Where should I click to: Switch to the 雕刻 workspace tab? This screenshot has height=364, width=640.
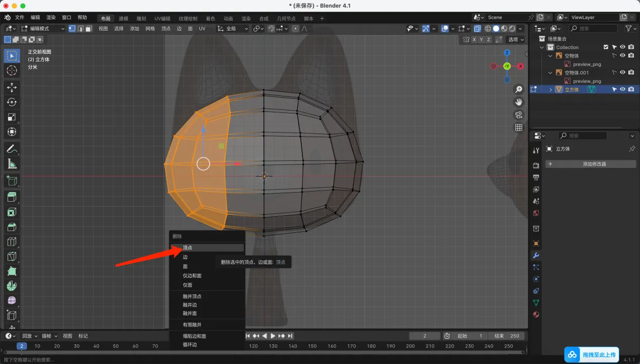coord(141,19)
